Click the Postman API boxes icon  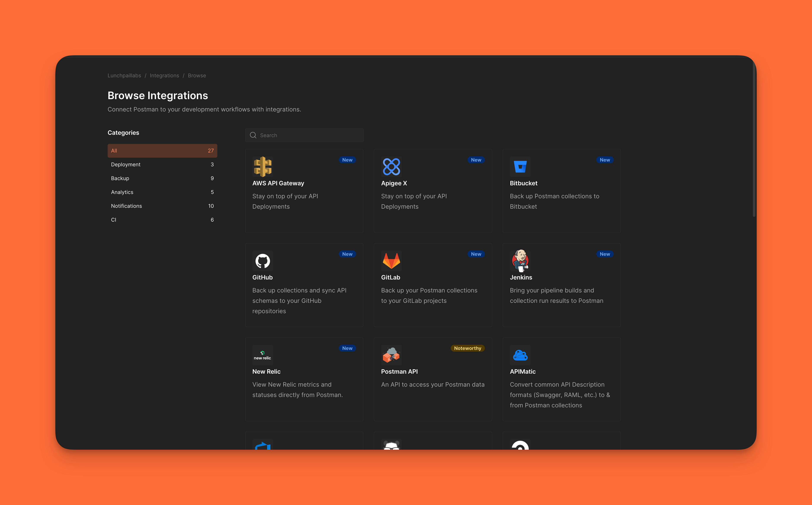pos(391,355)
